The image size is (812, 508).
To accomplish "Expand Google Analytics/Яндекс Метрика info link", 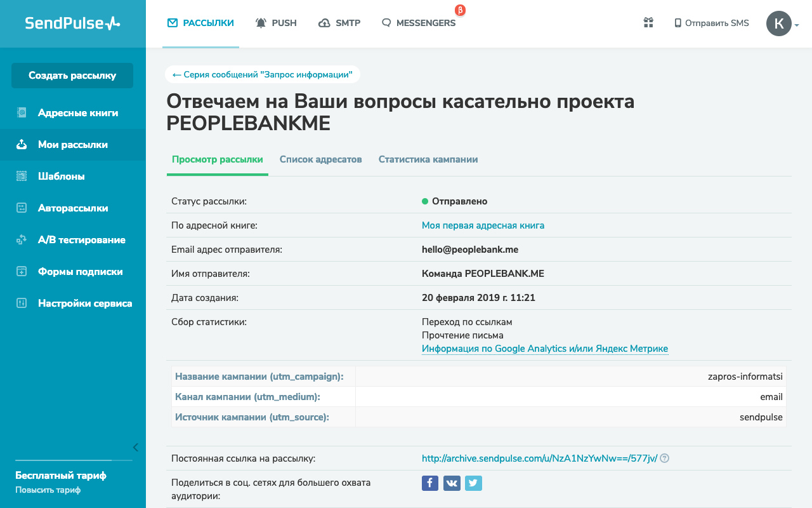I will coord(544,349).
